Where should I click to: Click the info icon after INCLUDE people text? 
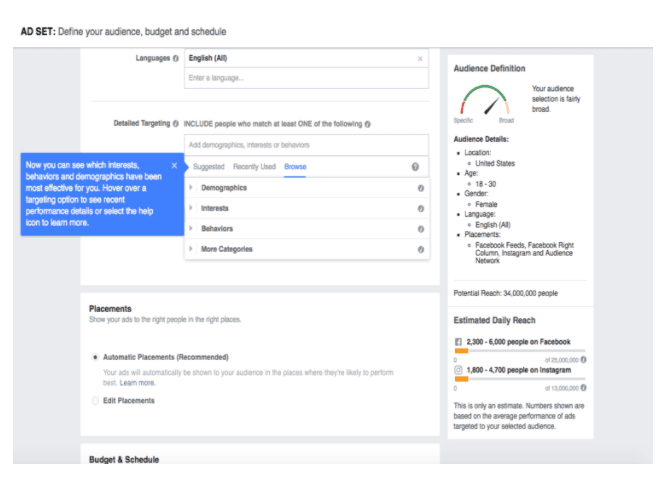click(368, 124)
